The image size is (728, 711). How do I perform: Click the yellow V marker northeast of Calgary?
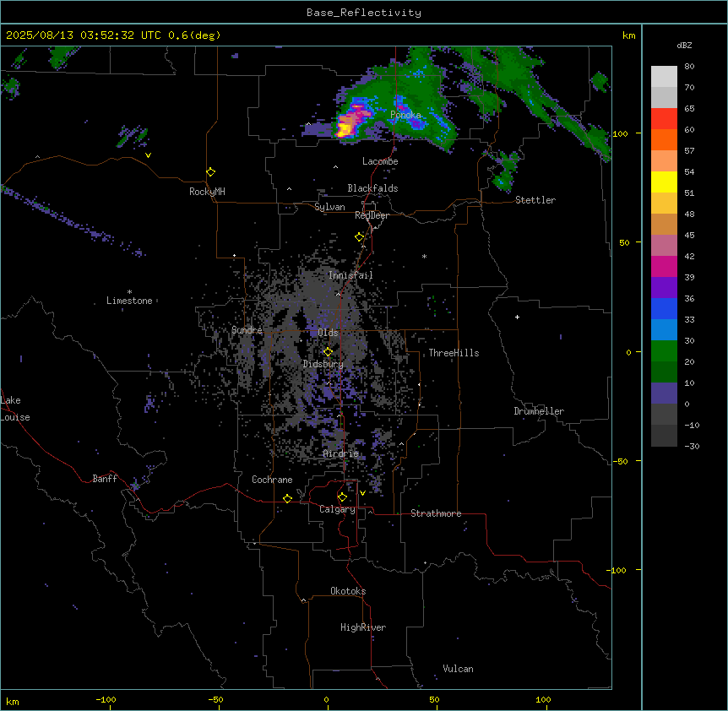[362, 493]
